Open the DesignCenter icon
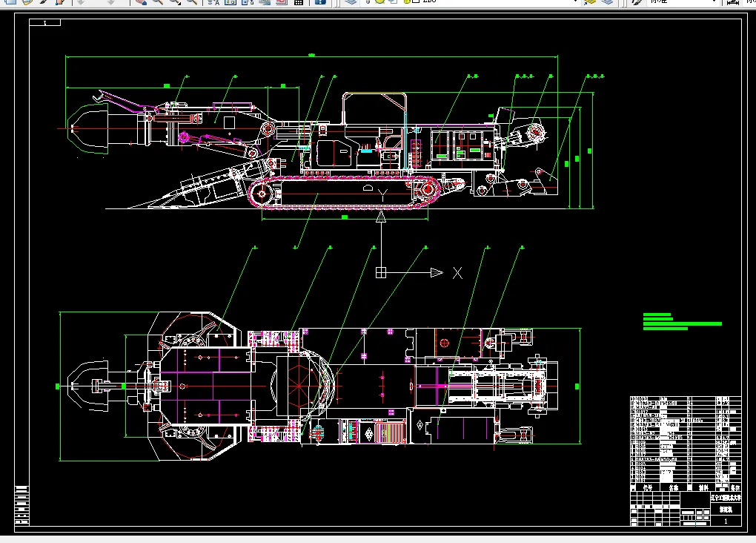This screenshot has height=543, width=756. 231,2
